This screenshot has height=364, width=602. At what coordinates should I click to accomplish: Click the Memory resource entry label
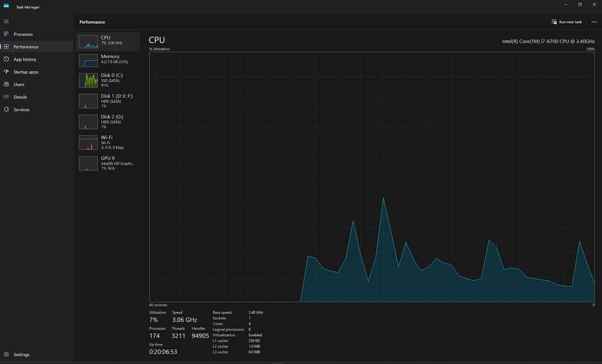[110, 56]
